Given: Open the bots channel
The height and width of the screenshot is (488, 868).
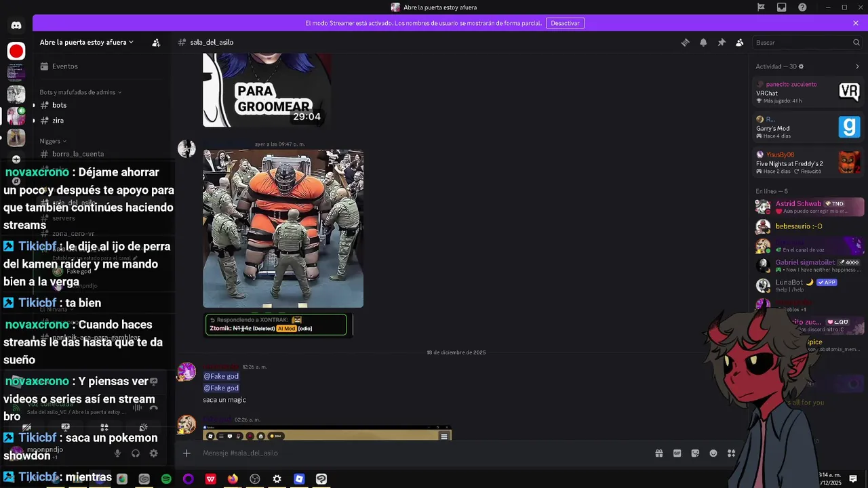Looking at the screenshot, I should pos(102,105).
